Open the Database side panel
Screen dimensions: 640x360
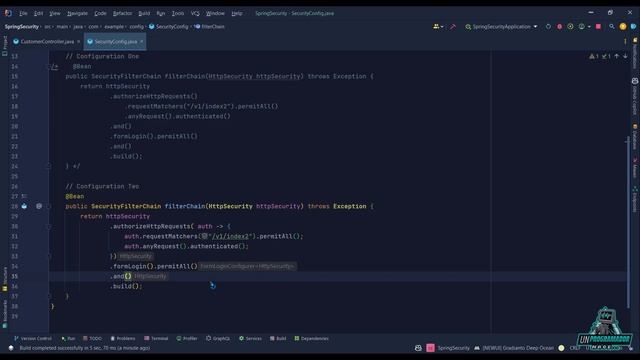(x=635, y=137)
